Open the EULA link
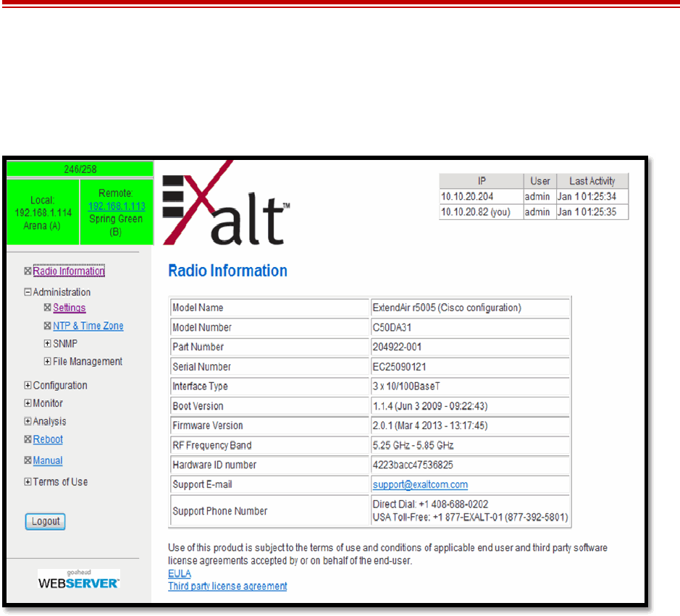Viewport: 680px width, 616px height. (x=180, y=573)
